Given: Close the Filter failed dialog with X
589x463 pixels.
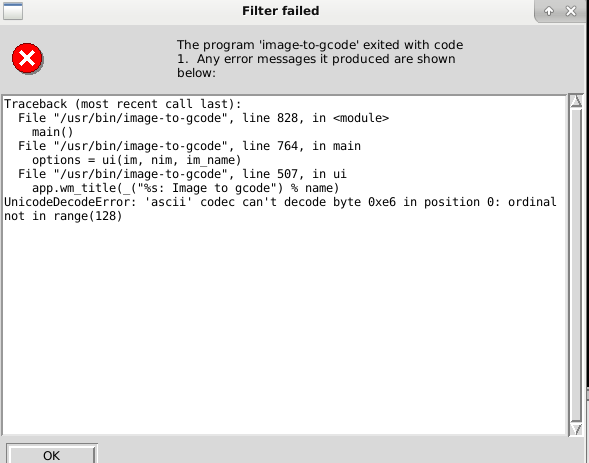Looking at the screenshot, I should (x=571, y=11).
